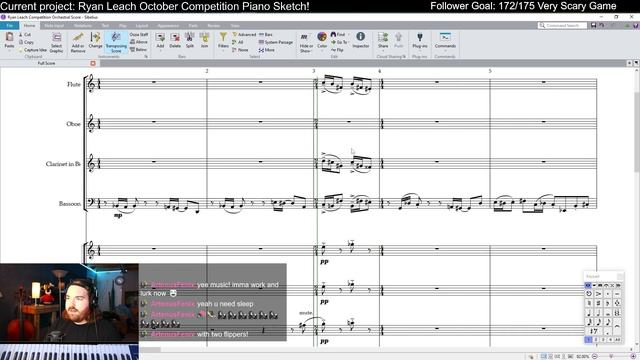Click the Change instrument icon

(96, 40)
